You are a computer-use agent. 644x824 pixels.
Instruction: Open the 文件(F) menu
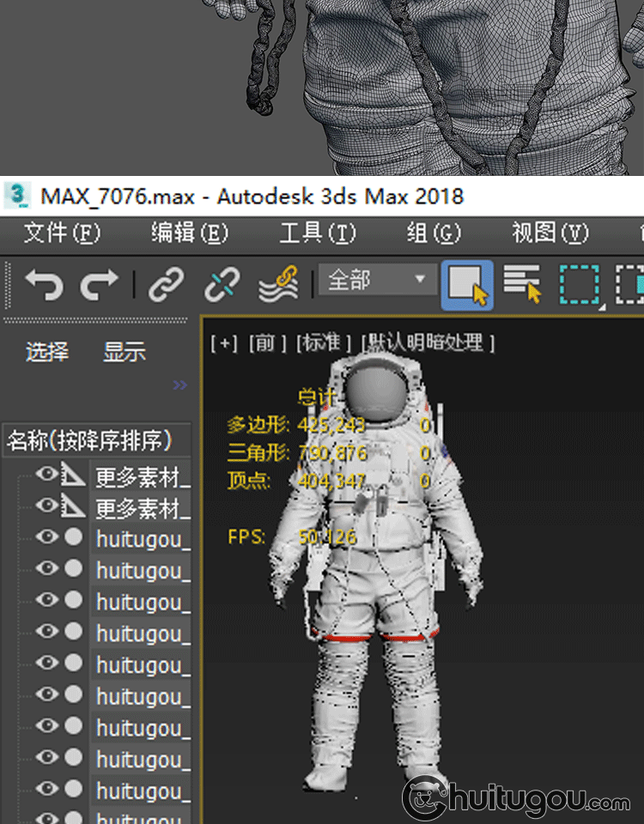click(62, 233)
